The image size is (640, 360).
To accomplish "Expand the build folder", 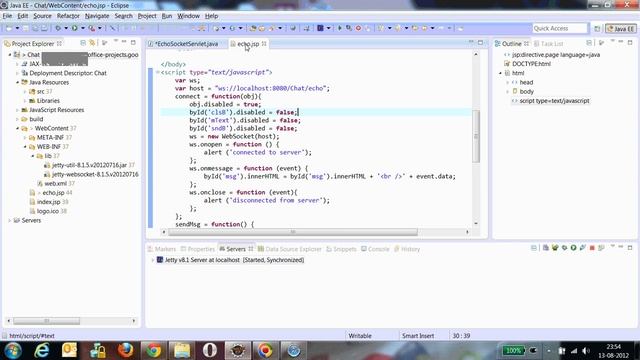I will [17, 119].
